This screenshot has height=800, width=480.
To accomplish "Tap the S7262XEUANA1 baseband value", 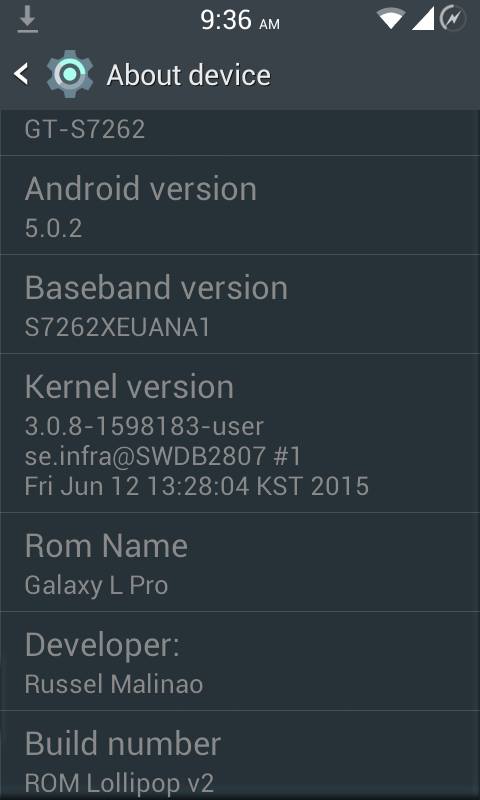I will click(x=117, y=328).
